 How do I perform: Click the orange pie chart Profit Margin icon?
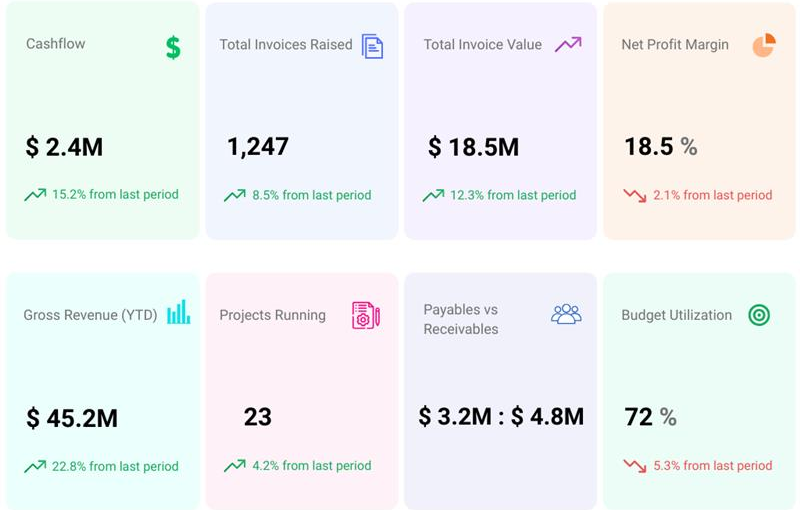click(764, 45)
